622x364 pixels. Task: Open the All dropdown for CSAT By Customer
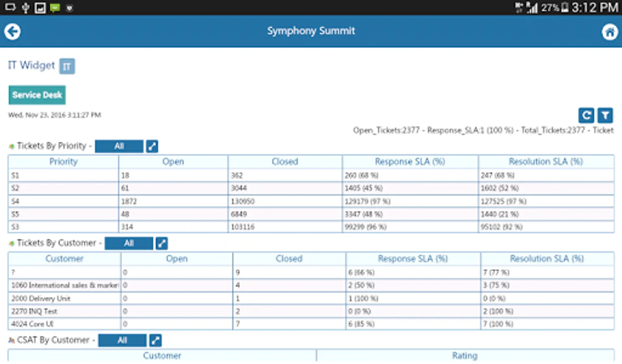click(122, 340)
